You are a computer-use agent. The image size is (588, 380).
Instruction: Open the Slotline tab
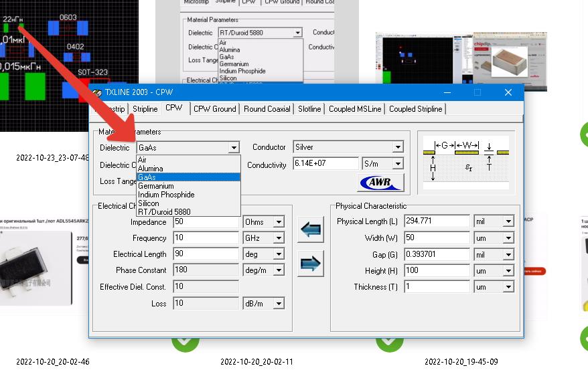(x=309, y=109)
